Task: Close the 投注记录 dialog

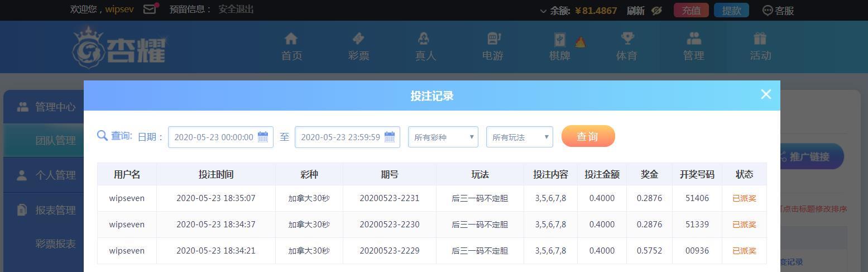Action: [766, 94]
